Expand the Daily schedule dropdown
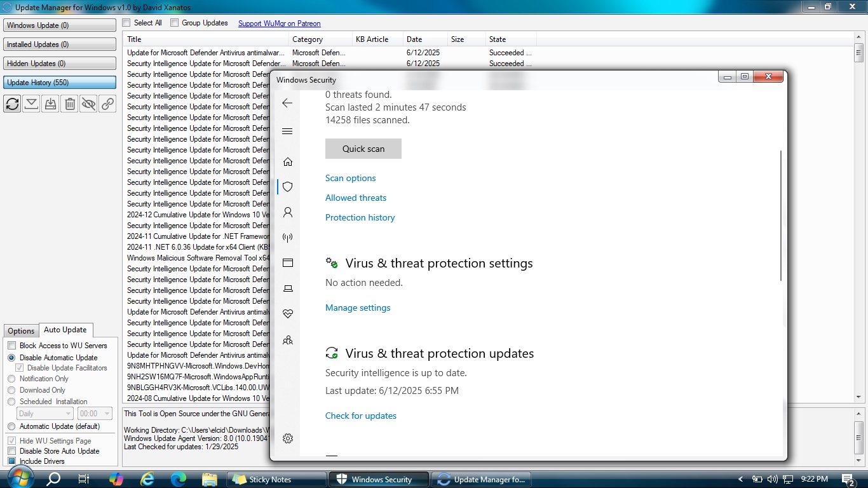This screenshot has width=868, height=488. (x=46, y=414)
